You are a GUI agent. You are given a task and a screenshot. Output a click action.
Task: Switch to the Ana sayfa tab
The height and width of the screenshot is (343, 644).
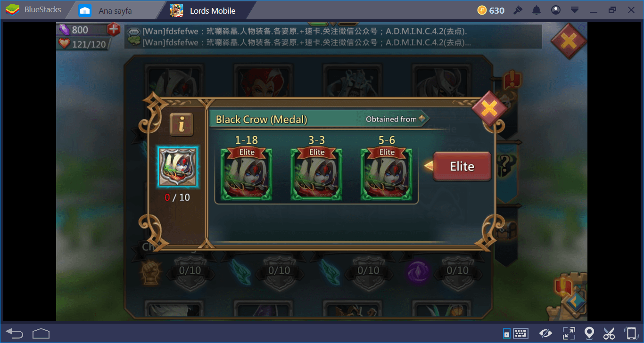tap(114, 10)
